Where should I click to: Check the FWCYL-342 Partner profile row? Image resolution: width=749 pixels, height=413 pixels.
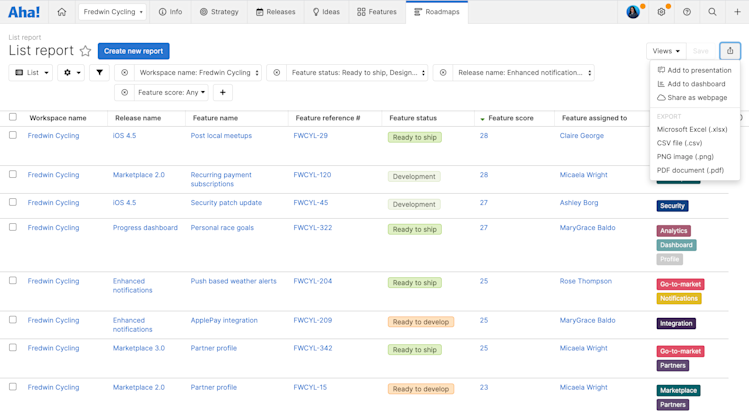[13, 348]
